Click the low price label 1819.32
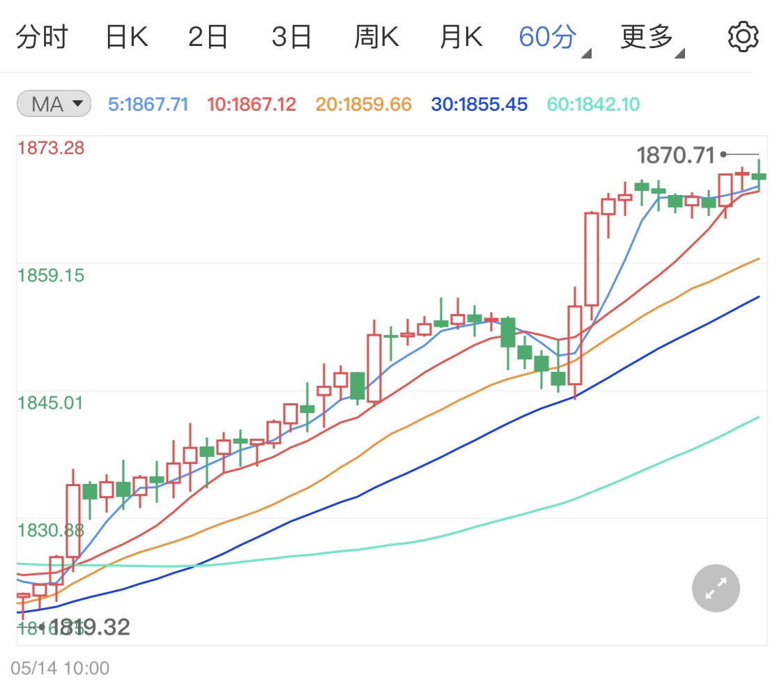The height and width of the screenshot is (684, 784). (90, 627)
